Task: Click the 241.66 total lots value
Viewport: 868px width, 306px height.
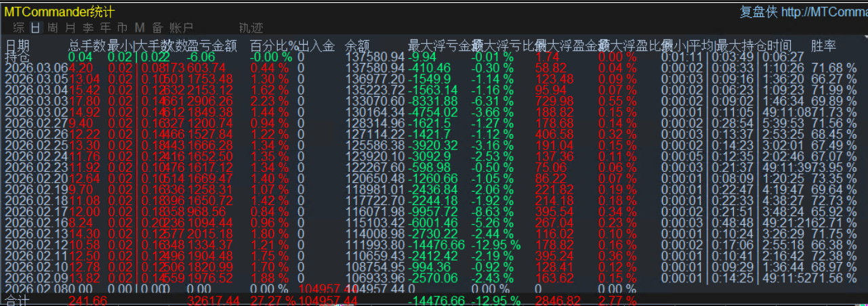Action: coord(87,300)
